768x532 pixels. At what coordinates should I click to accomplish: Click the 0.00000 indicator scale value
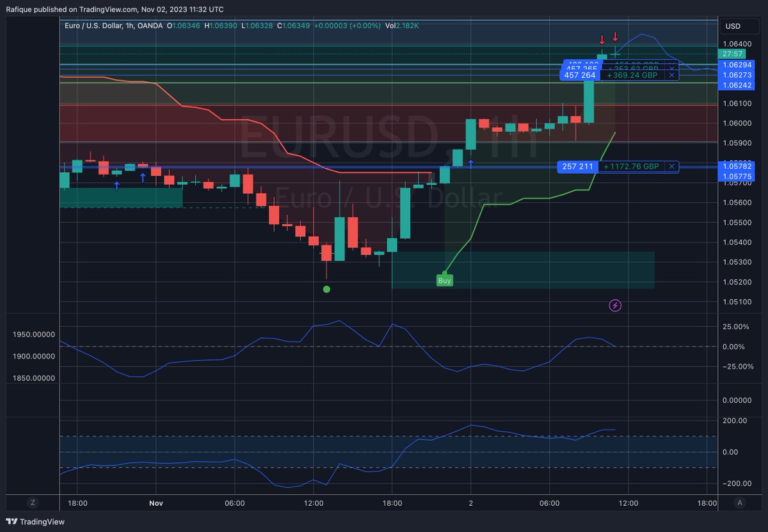click(736, 400)
